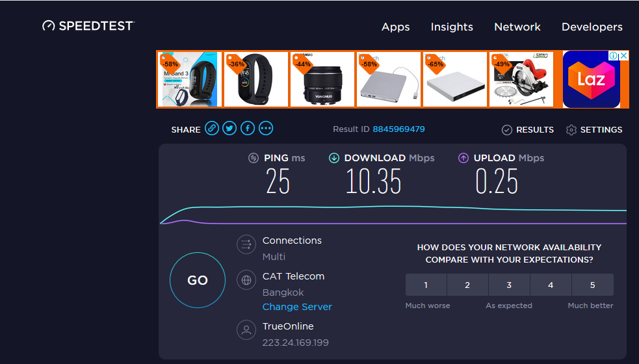Open the -65% white drive ad
Screen dimensions: 639x364
pos(455,79)
